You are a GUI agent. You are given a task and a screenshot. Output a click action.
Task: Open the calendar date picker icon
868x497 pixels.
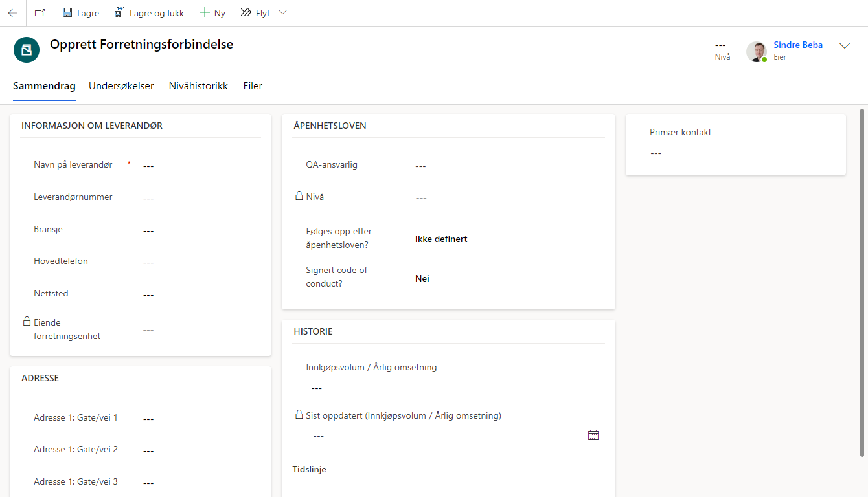pos(593,436)
